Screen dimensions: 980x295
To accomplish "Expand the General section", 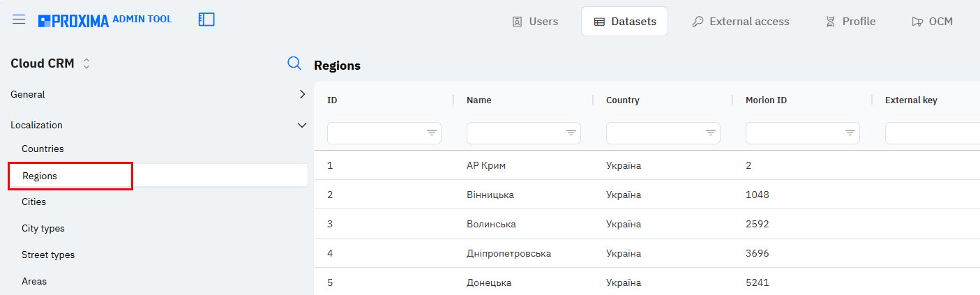I will tap(301, 94).
